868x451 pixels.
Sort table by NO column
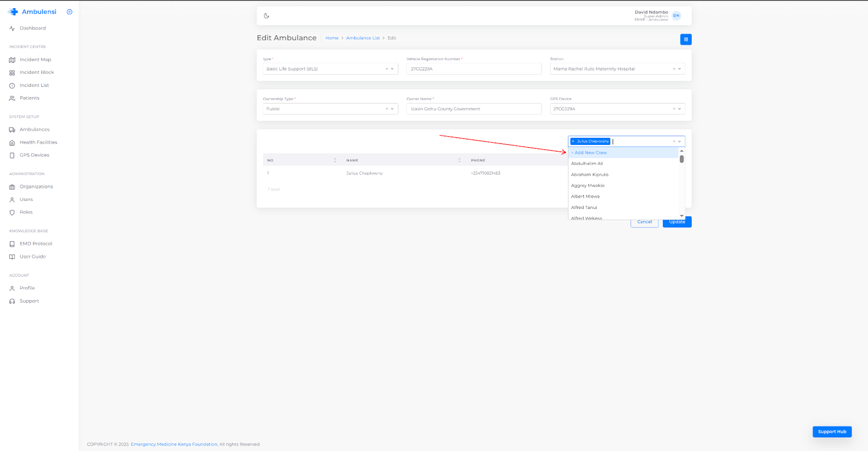click(x=335, y=160)
